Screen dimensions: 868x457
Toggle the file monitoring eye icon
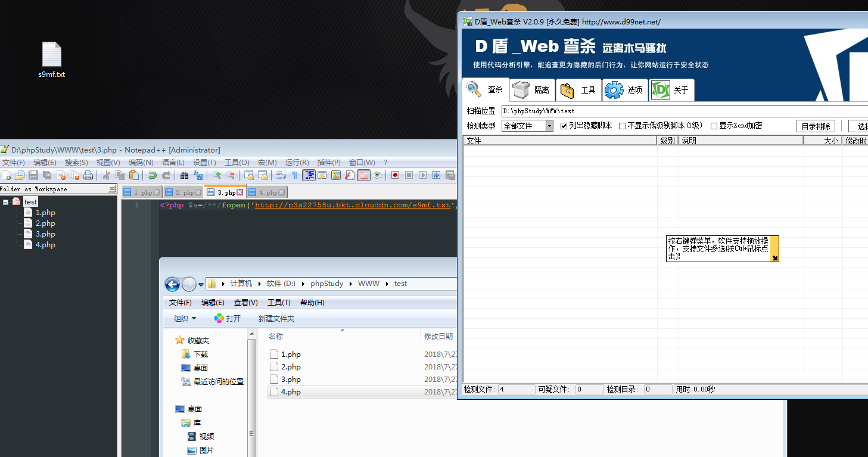[377, 175]
